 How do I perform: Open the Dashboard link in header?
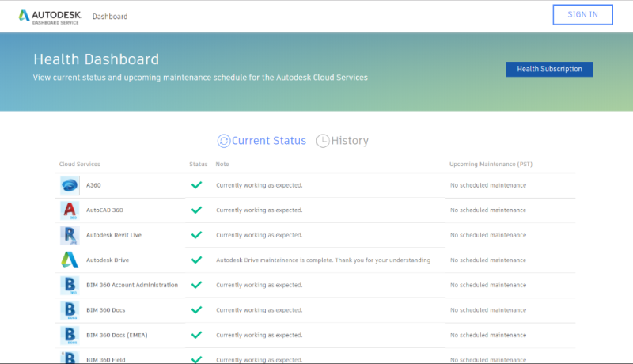click(x=110, y=17)
